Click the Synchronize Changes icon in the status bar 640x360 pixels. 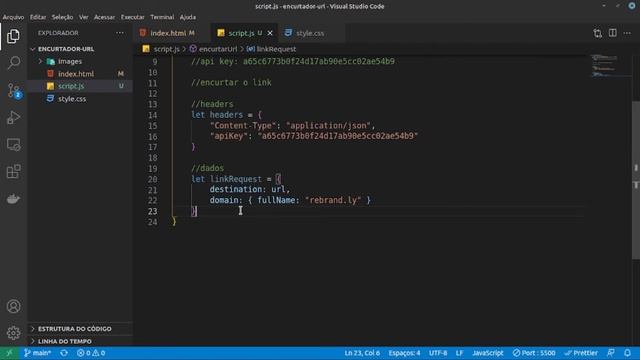click(x=64, y=353)
